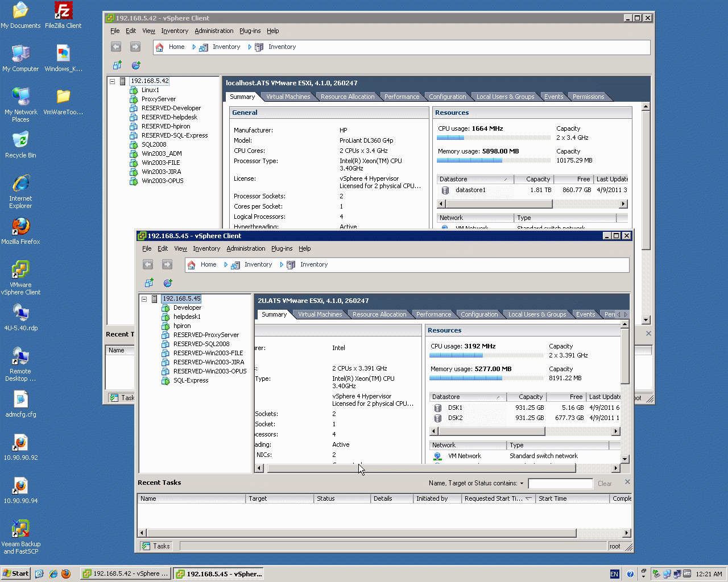Collapse the 192.168.5.45 host tree node

[144, 299]
